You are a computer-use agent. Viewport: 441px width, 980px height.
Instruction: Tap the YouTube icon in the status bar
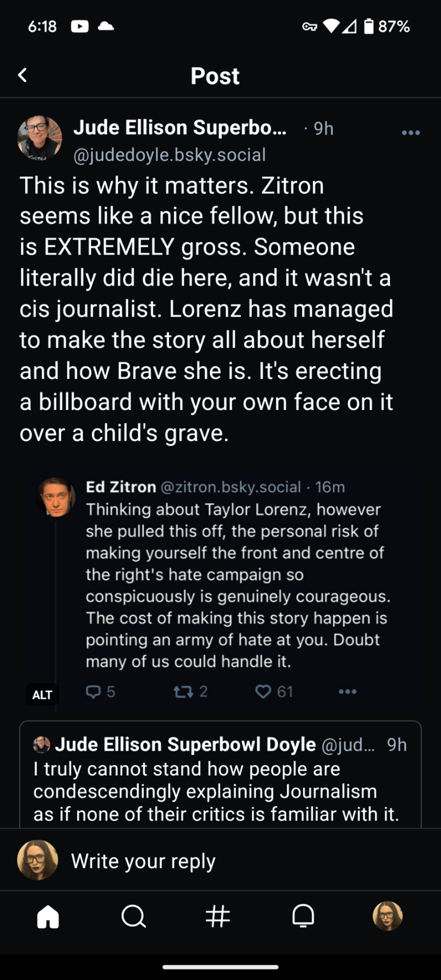79,26
